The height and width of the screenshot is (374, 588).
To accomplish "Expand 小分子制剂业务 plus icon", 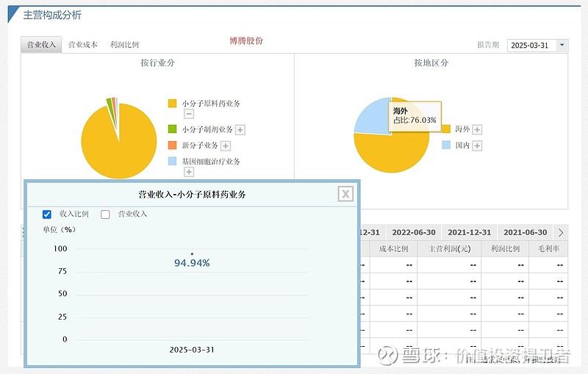I will (x=240, y=129).
